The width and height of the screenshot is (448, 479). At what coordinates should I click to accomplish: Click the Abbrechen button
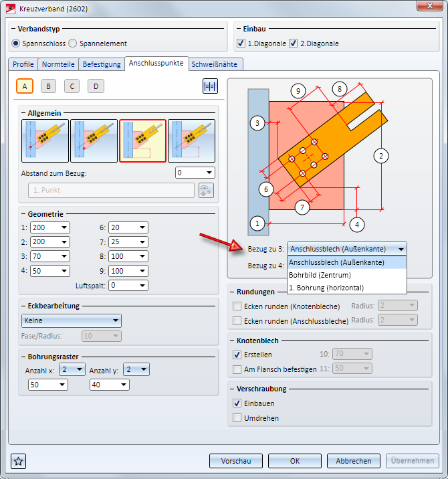tap(354, 461)
